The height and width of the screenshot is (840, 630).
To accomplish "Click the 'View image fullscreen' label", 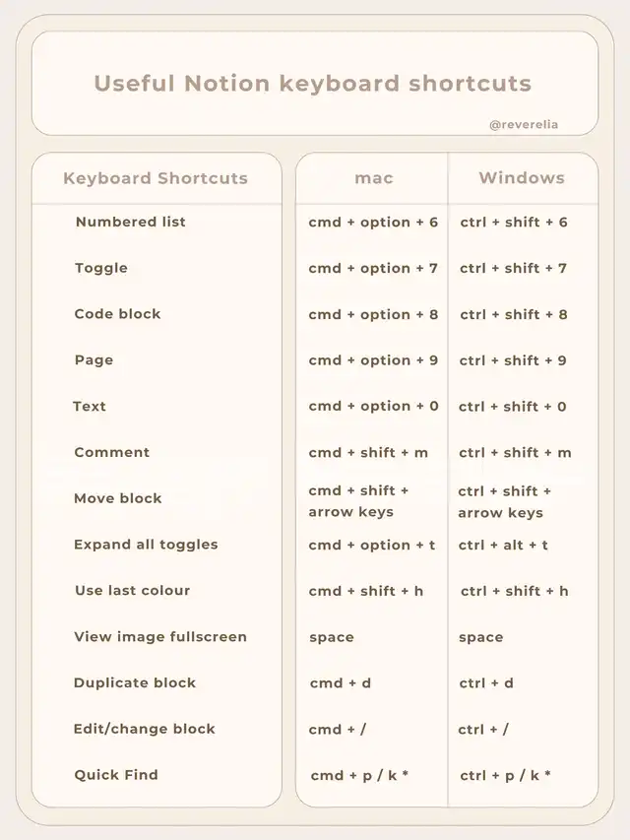I will tap(160, 637).
